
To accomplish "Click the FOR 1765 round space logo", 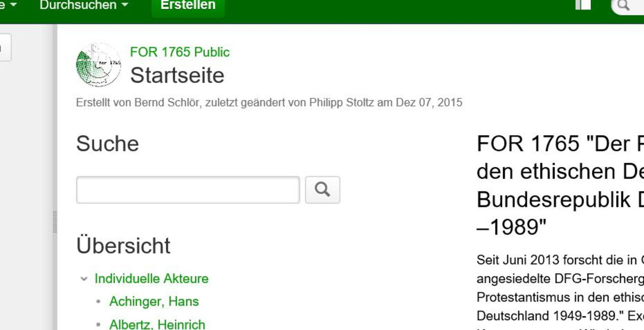I will point(98,65).
